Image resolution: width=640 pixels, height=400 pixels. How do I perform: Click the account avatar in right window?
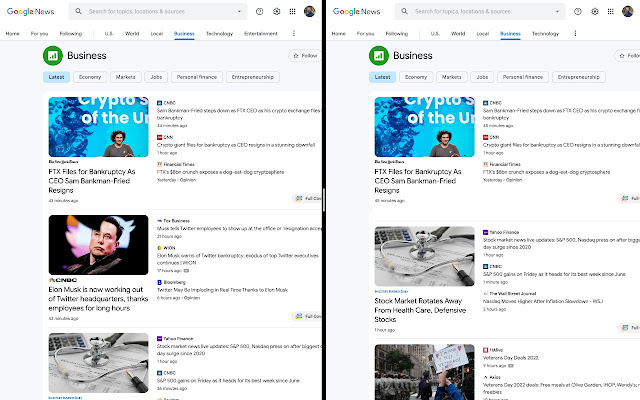pyautogui.click(x=627, y=11)
